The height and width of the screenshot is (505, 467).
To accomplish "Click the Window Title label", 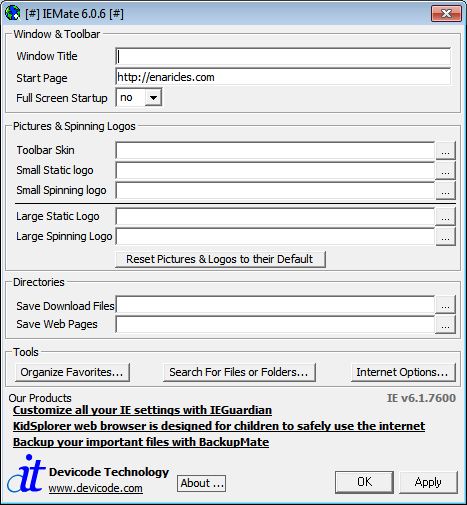I will pos(47,56).
